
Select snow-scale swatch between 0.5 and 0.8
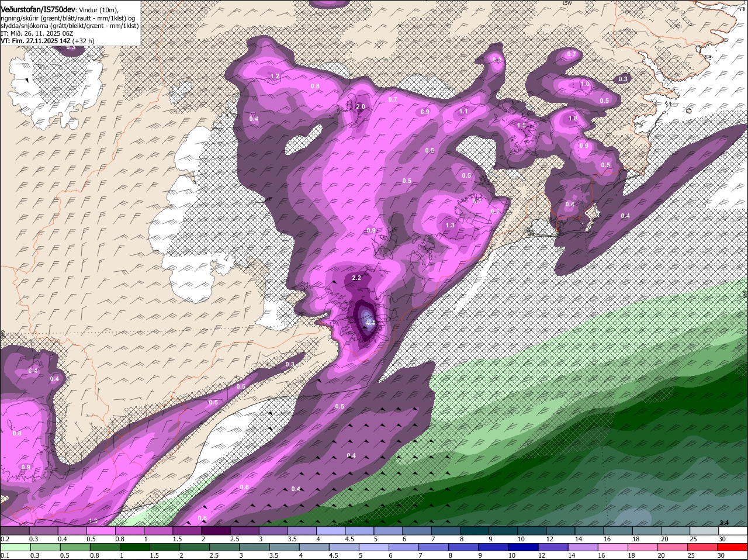click(101, 531)
